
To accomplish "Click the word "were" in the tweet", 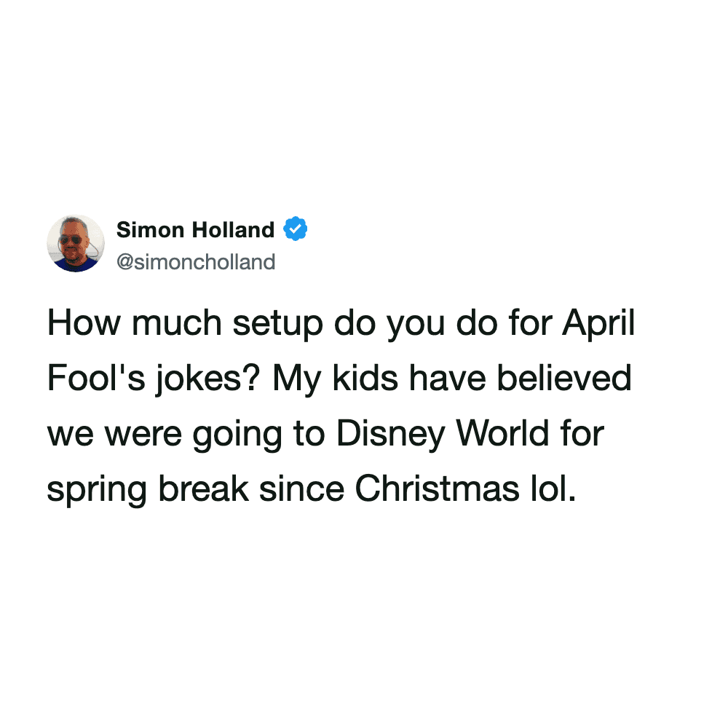I will (x=146, y=435).
